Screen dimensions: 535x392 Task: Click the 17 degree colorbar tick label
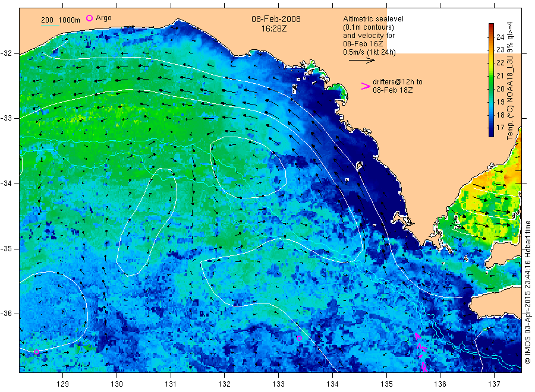tap(500, 128)
